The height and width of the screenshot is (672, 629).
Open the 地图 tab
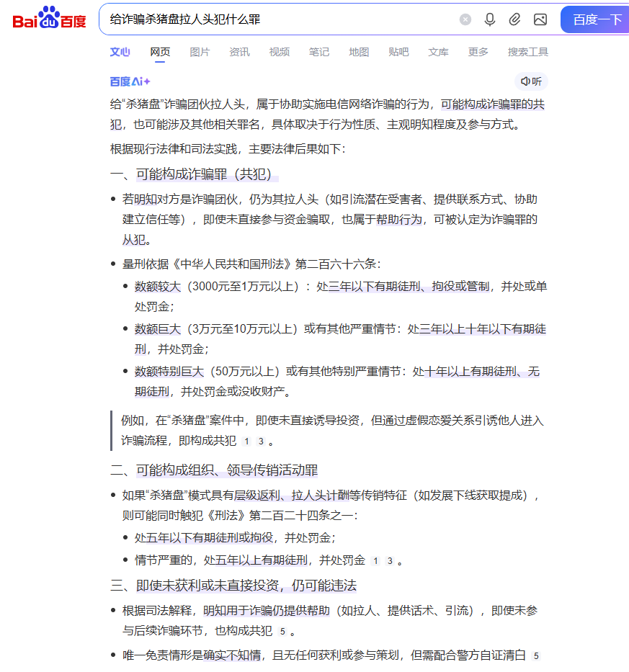click(x=359, y=52)
